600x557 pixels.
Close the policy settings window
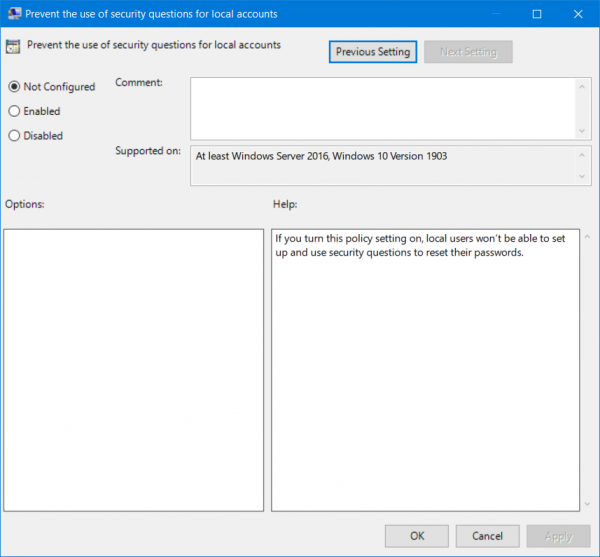pos(578,14)
